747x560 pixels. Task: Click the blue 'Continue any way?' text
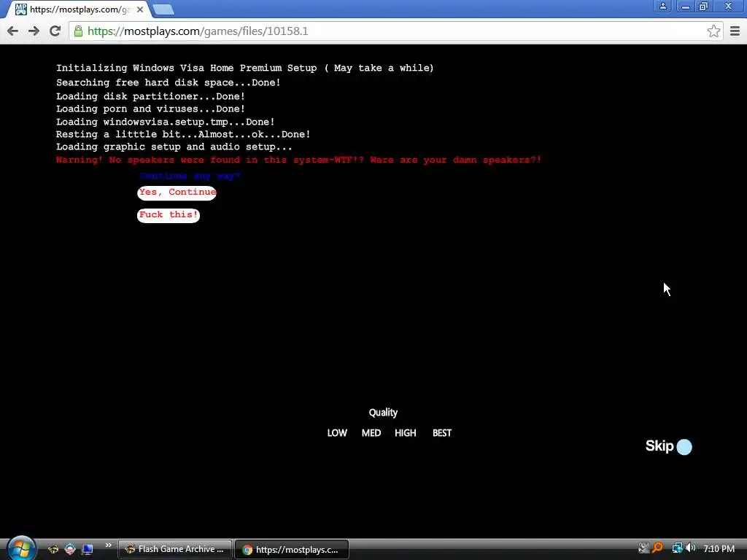pyautogui.click(x=190, y=176)
